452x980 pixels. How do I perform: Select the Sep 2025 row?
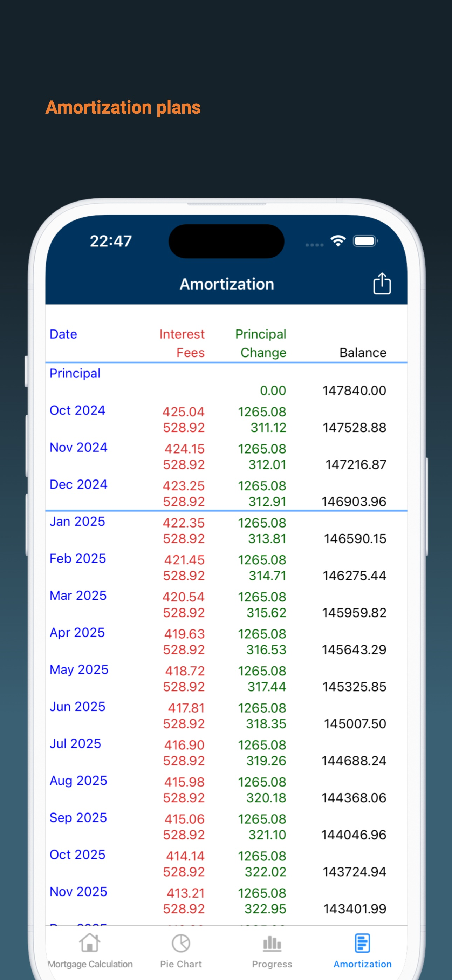tap(226, 826)
